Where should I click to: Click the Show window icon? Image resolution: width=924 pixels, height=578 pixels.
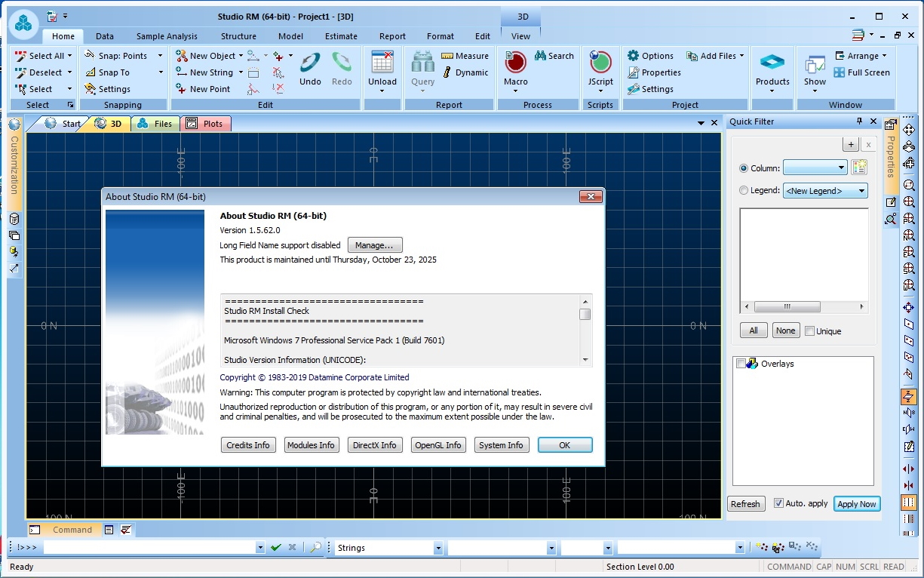815,64
